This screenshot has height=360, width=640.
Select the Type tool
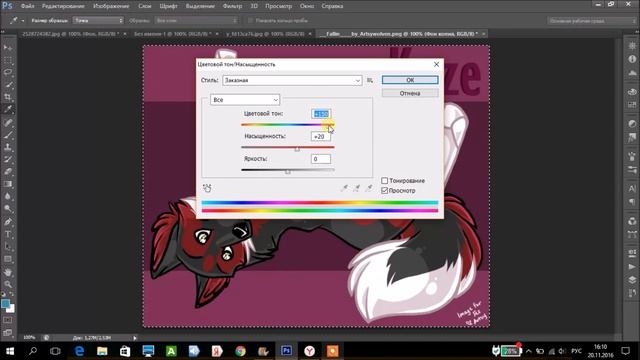tap(8, 234)
